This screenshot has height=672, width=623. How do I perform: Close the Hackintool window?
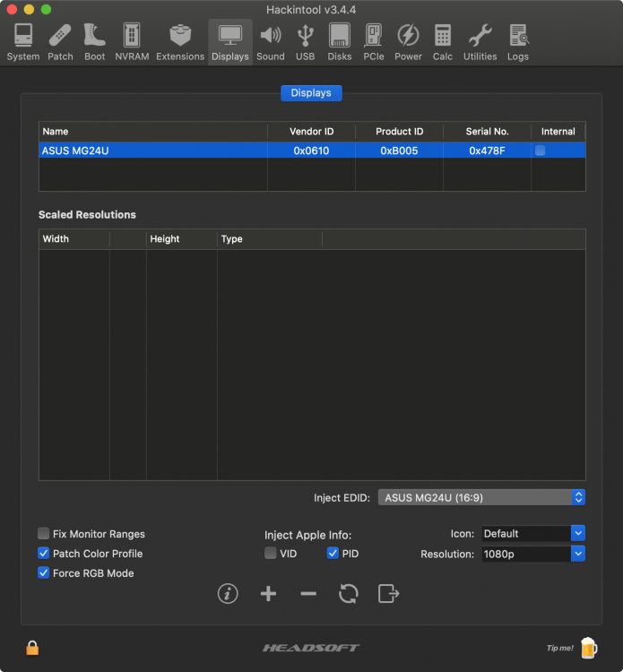click(x=12, y=9)
